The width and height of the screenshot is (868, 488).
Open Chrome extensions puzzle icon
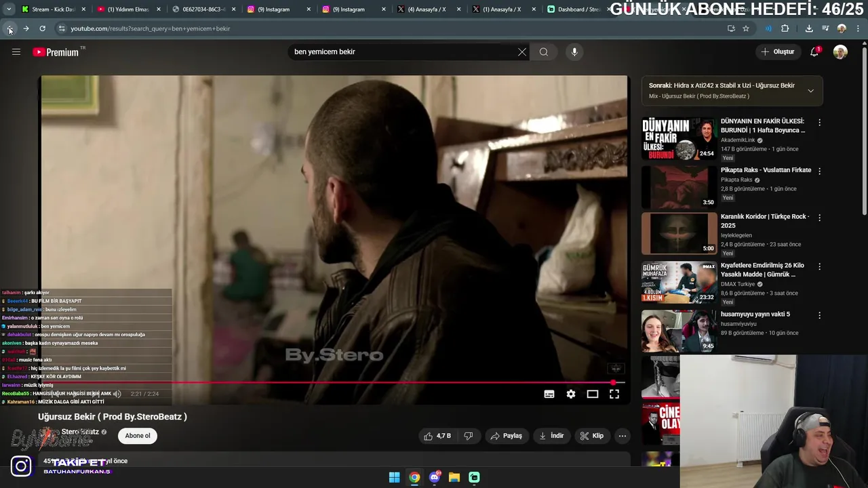[x=785, y=28]
